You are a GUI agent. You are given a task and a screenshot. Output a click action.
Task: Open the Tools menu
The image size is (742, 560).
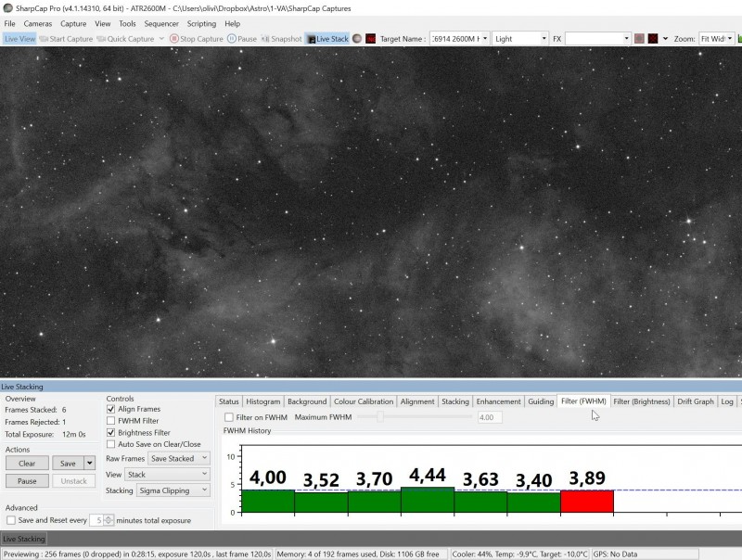pyautogui.click(x=127, y=24)
